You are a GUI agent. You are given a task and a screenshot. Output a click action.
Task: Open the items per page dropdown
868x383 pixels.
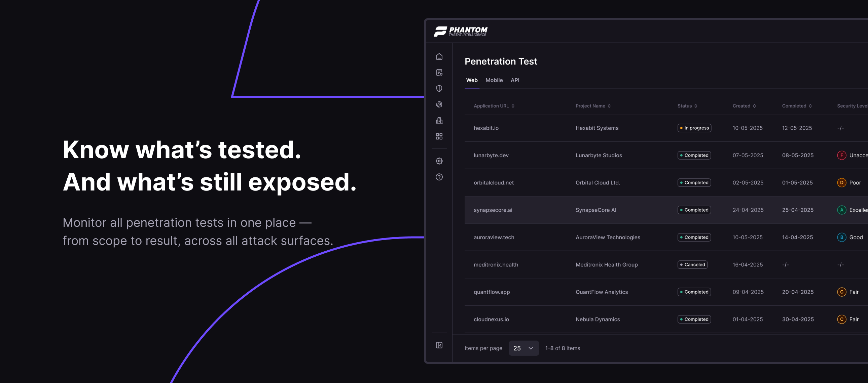point(523,348)
